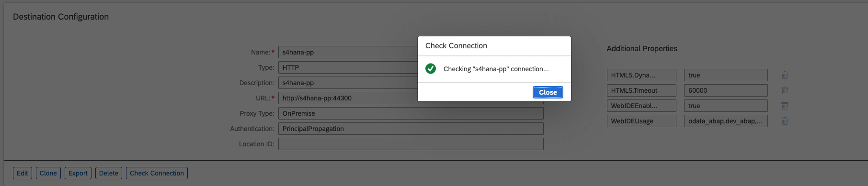
Task: Select the WebIDEUsage value odata_abap field
Action: [726, 121]
